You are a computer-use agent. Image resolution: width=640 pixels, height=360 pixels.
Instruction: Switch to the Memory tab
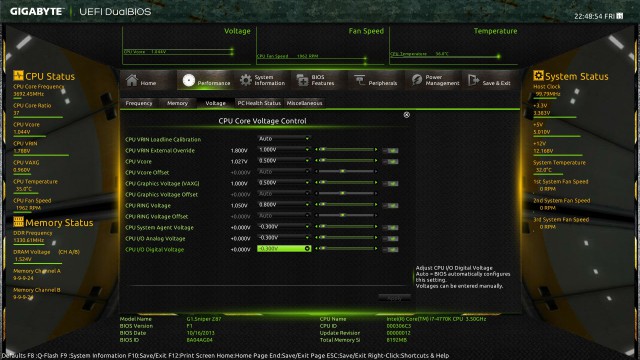coord(177,103)
